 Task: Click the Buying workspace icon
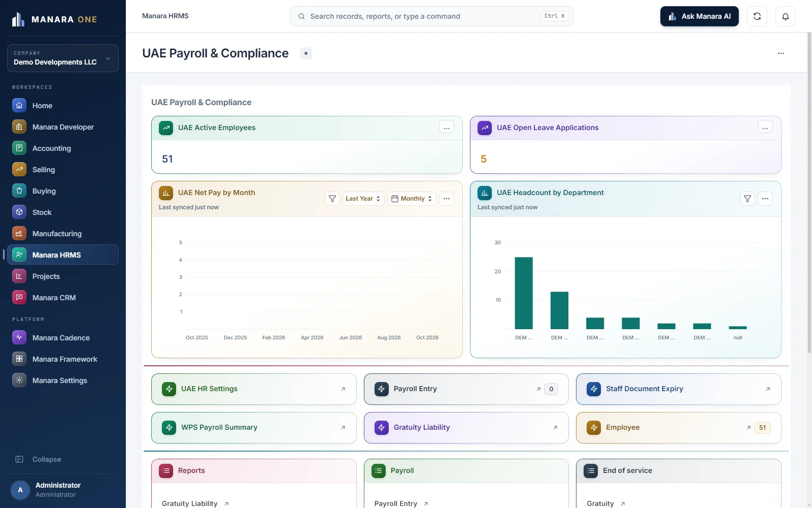pyautogui.click(x=19, y=191)
